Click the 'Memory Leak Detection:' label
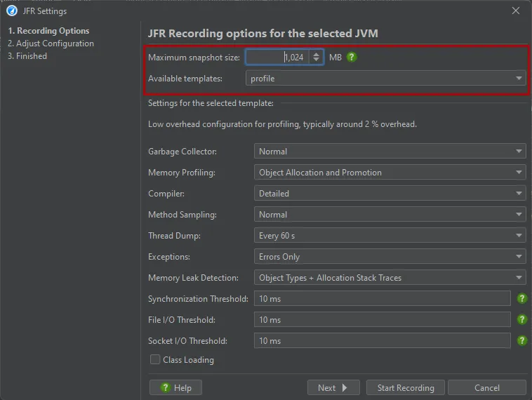Image resolution: width=532 pixels, height=400 pixels. click(193, 277)
